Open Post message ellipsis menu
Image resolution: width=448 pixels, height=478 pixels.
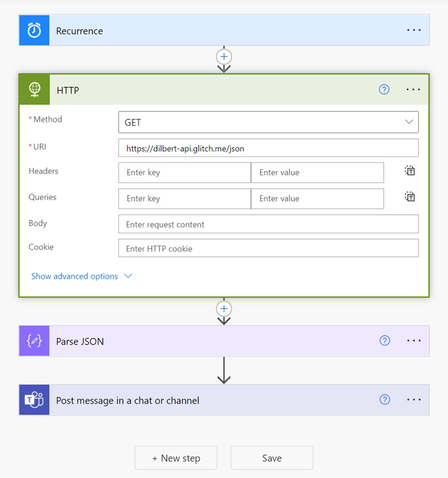coord(414,400)
